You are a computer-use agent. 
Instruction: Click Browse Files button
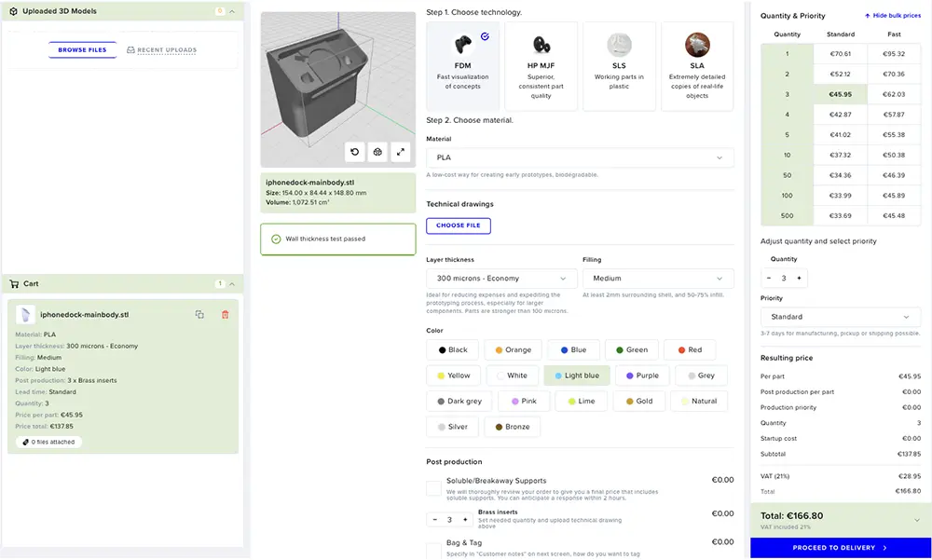[82, 50]
